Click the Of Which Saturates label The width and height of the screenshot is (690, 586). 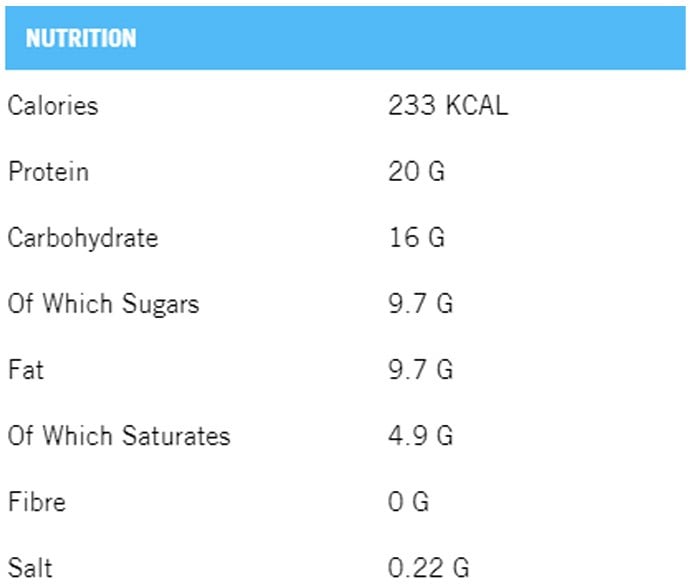tap(118, 436)
